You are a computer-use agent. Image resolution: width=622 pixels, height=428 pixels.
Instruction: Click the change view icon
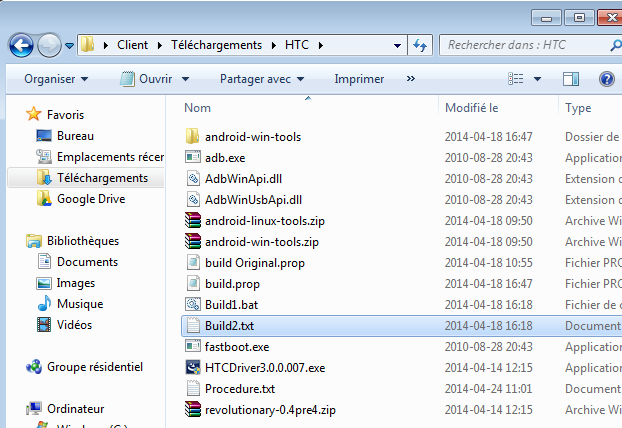(x=516, y=79)
